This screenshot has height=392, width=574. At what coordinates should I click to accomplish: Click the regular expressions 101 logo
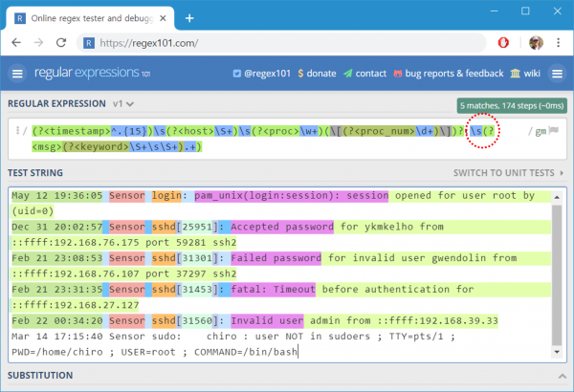[92, 73]
